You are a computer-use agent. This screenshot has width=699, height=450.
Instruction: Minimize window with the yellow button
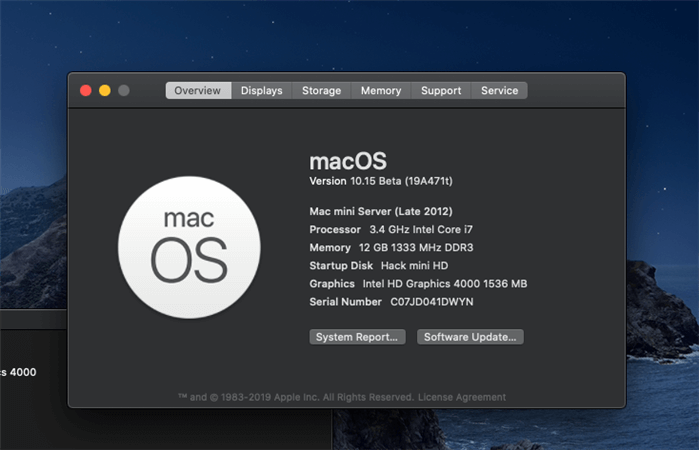pyautogui.click(x=105, y=91)
